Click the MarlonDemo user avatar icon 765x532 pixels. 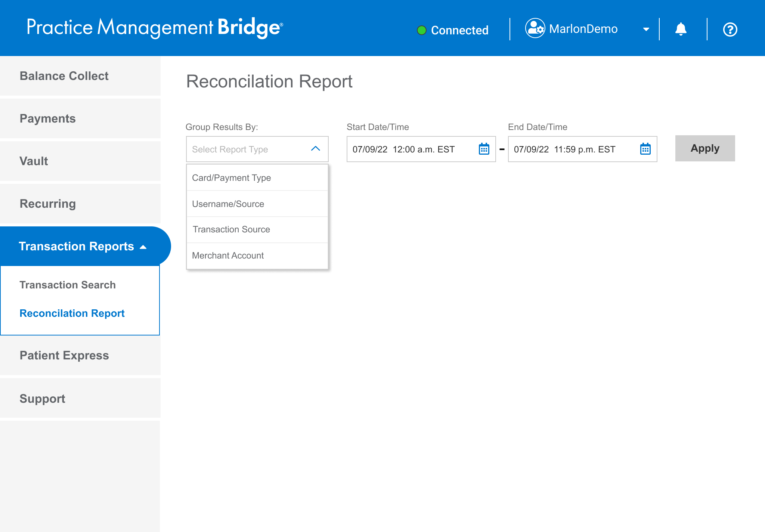click(535, 28)
